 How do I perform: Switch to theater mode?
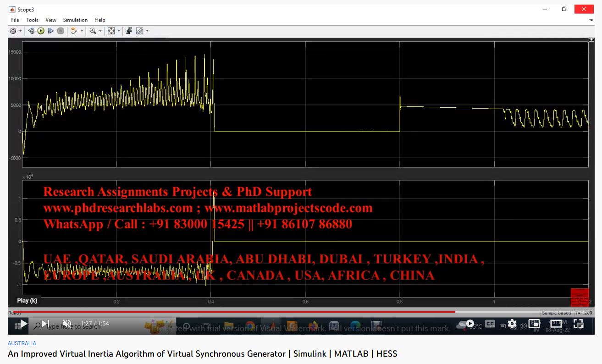[x=556, y=324]
